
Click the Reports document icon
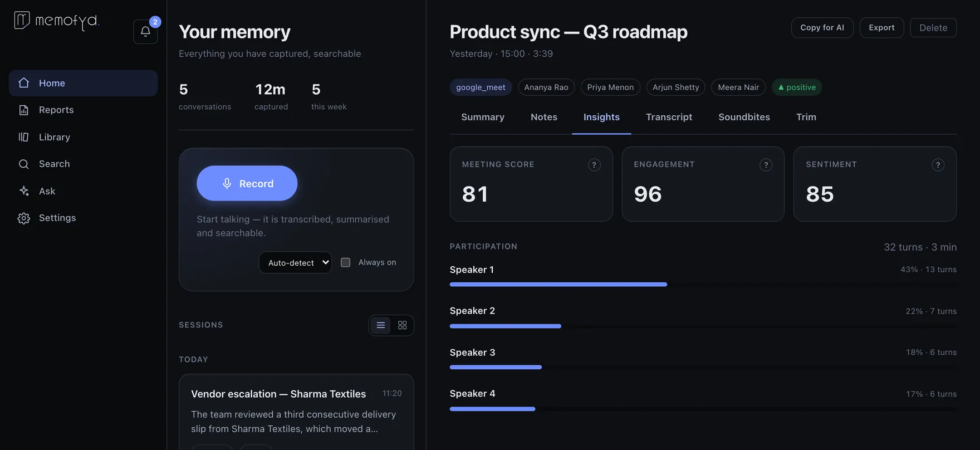pos(23,110)
